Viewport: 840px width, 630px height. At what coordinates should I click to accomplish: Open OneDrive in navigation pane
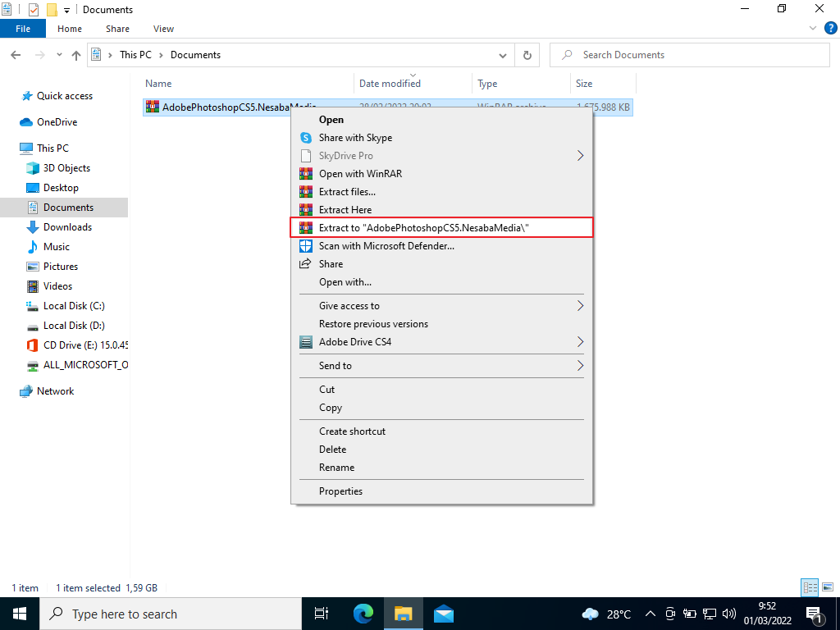[57, 122]
